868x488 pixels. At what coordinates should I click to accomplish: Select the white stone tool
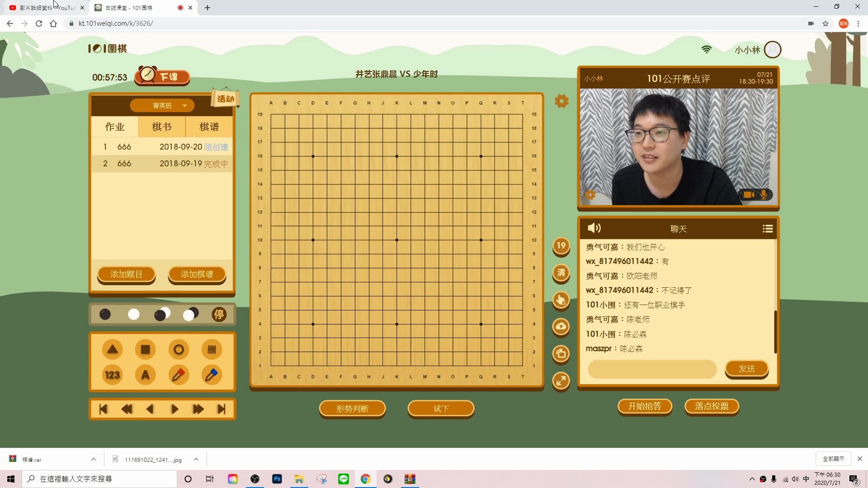tap(134, 314)
